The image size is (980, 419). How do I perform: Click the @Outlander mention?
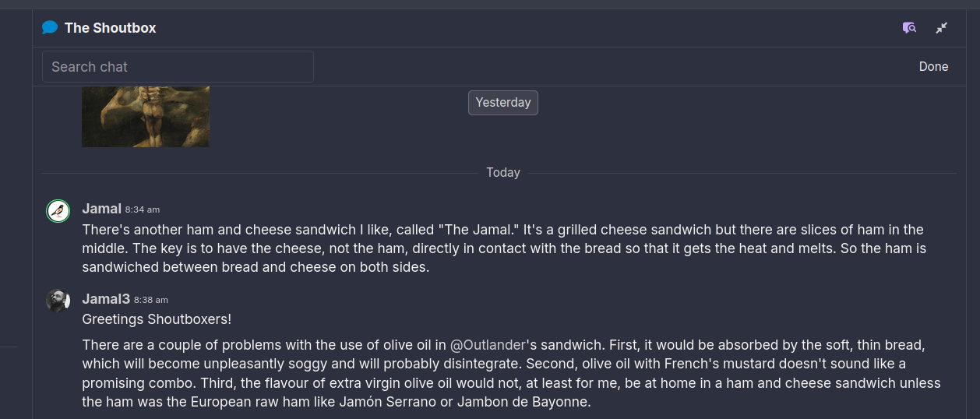pyautogui.click(x=488, y=345)
